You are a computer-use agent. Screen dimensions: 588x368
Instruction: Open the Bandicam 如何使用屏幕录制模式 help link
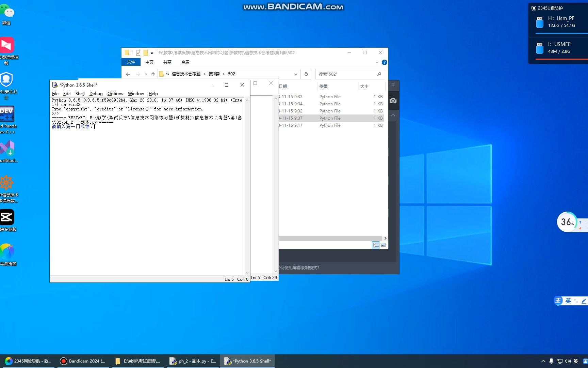pyautogui.click(x=299, y=268)
